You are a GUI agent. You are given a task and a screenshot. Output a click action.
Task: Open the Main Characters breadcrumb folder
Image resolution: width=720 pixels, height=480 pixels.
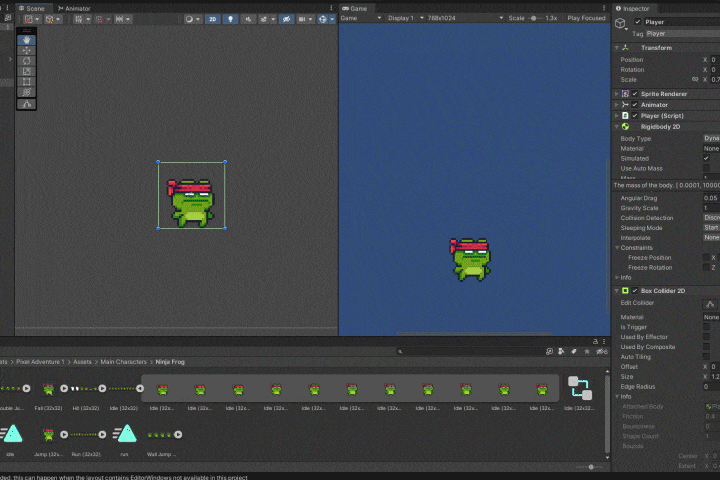click(124, 362)
